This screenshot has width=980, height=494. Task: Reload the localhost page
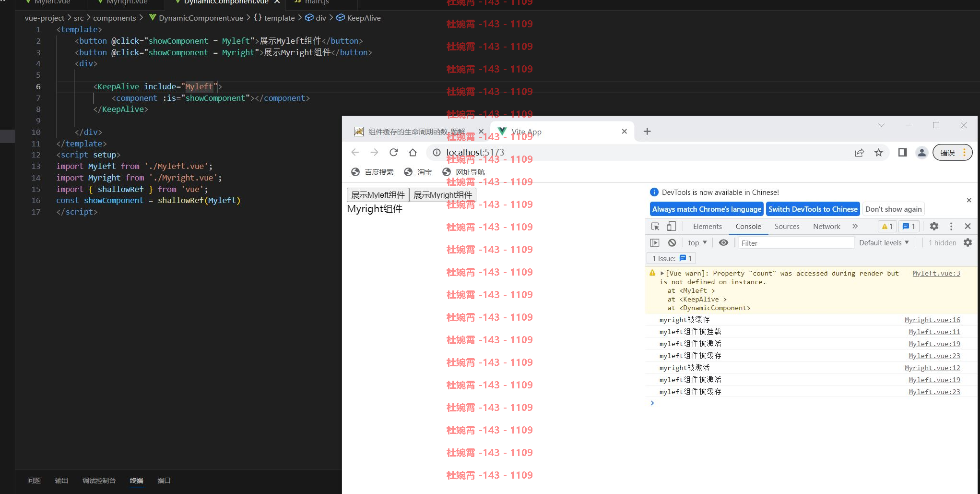click(393, 152)
